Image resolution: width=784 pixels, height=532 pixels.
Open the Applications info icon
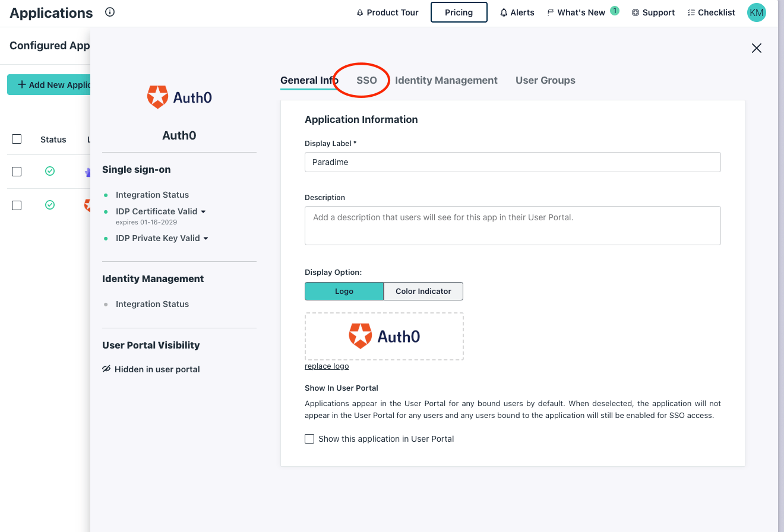click(x=110, y=12)
